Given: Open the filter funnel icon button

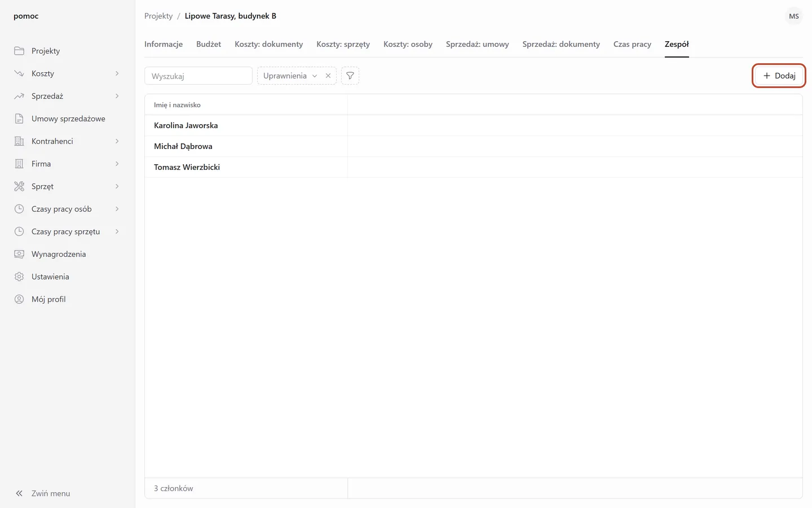Looking at the screenshot, I should tap(350, 76).
